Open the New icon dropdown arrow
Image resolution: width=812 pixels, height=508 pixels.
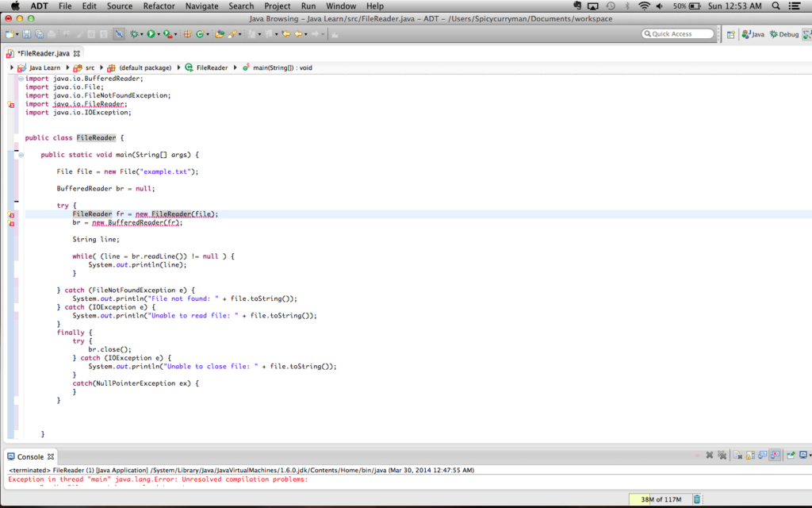click(17, 34)
